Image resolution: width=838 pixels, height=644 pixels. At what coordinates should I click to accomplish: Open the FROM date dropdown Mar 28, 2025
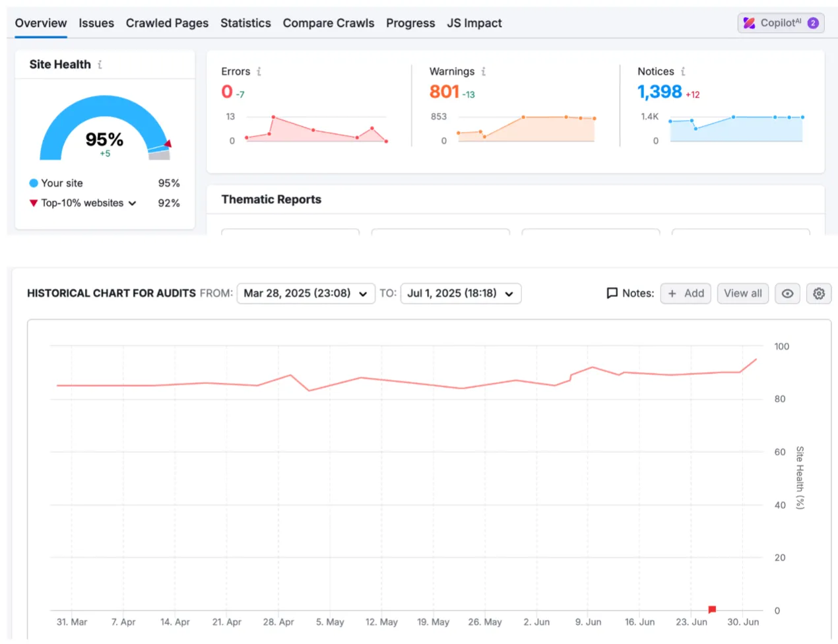306,294
